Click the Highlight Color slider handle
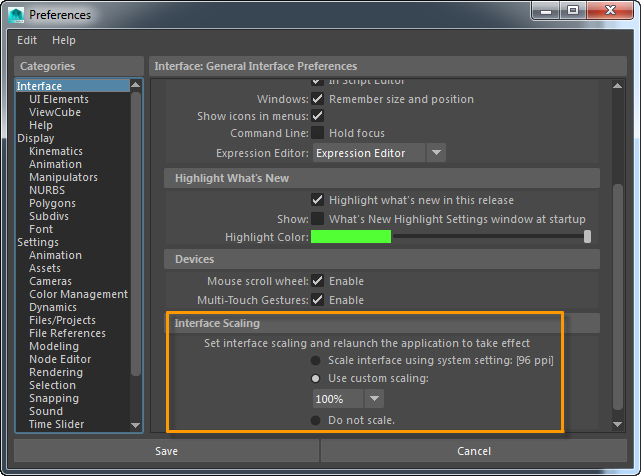 click(x=587, y=236)
